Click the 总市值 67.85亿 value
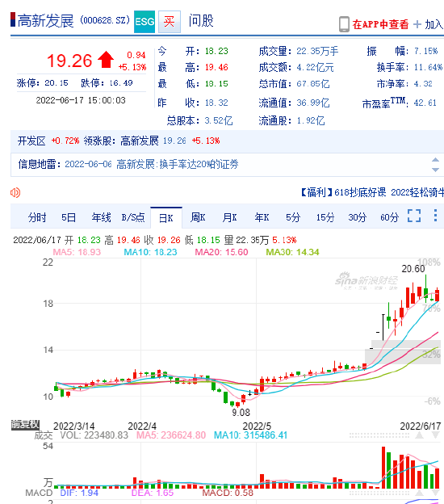 click(313, 84)
